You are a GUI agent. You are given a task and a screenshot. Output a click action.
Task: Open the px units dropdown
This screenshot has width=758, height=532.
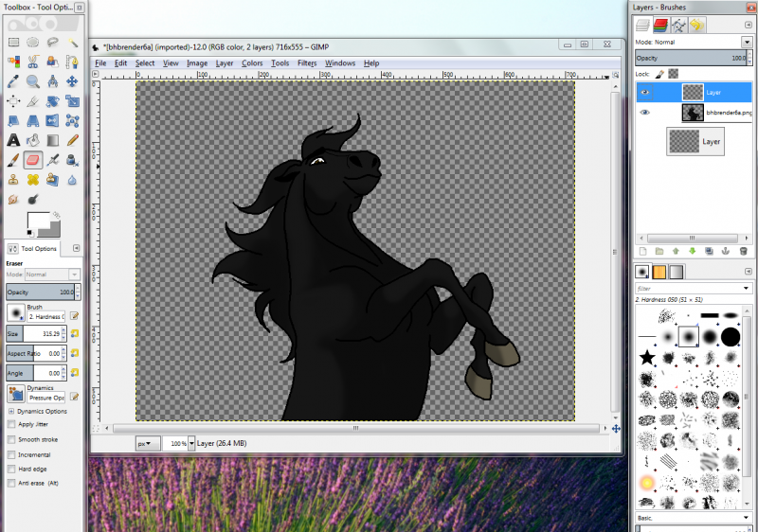pos(148,443)
